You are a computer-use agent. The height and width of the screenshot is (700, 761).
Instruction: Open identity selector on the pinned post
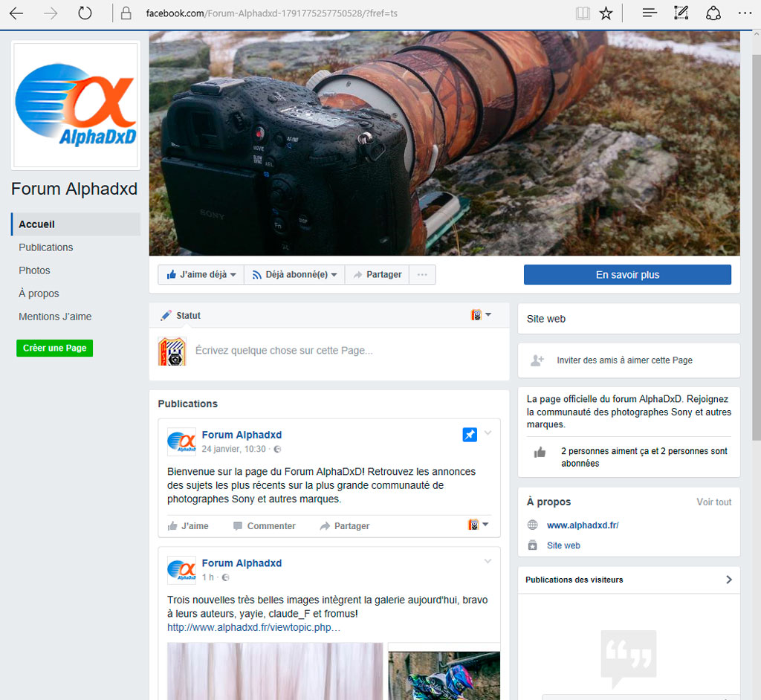pyautogui.click(x=478, y=525)
